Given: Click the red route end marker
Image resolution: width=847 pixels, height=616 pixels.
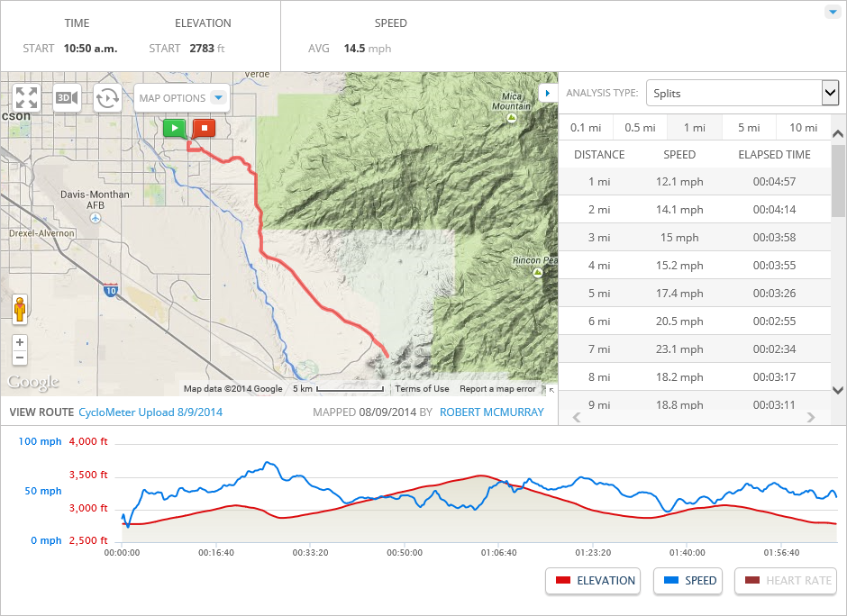Looking at the screenshot, I should [204, 128].
